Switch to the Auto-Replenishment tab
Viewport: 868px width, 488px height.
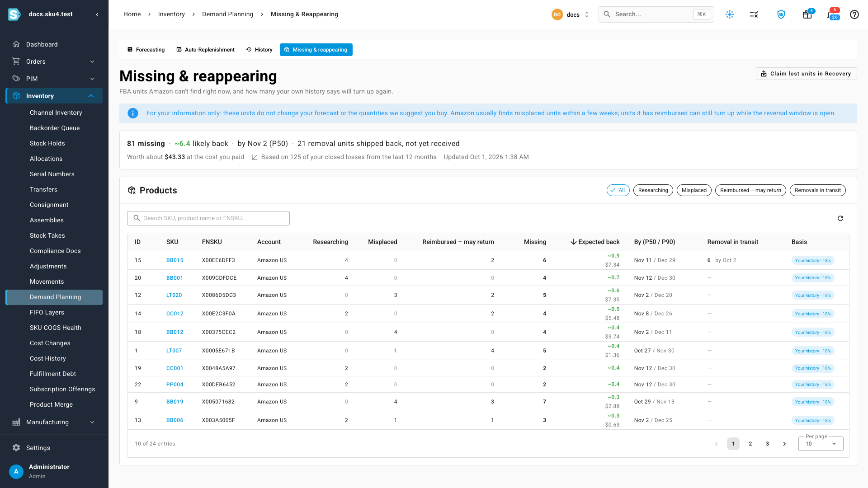pyautogui.click(x=205, y=50)
